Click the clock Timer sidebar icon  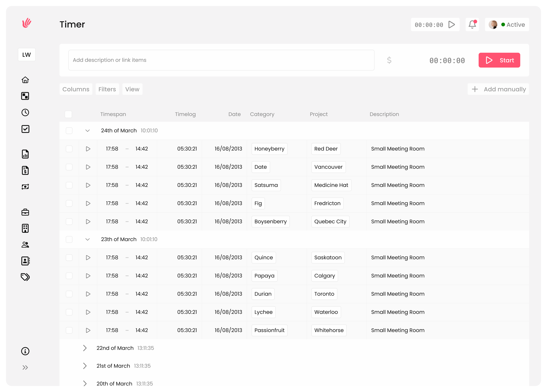pyautogui.click(x=25, y=112)
